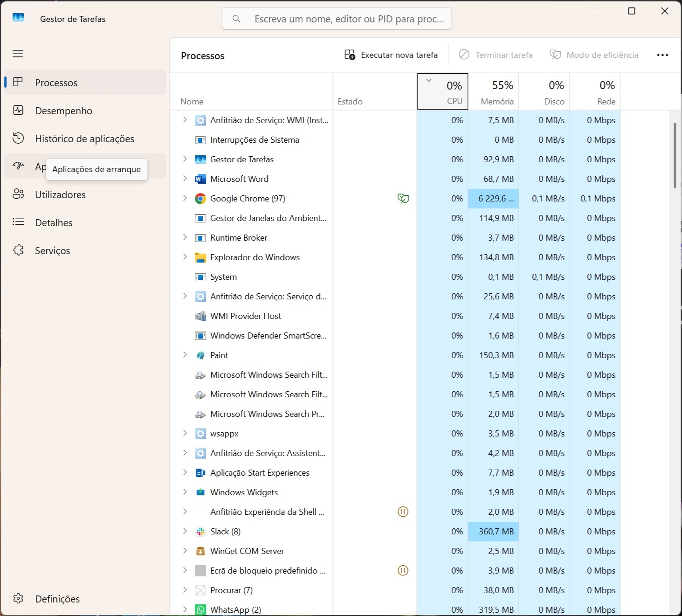Image resolution: width=682 pixels, height=616 pixels.
Task: Click the Google Chrome efficiency leaf icon
Action: (403, 199)
